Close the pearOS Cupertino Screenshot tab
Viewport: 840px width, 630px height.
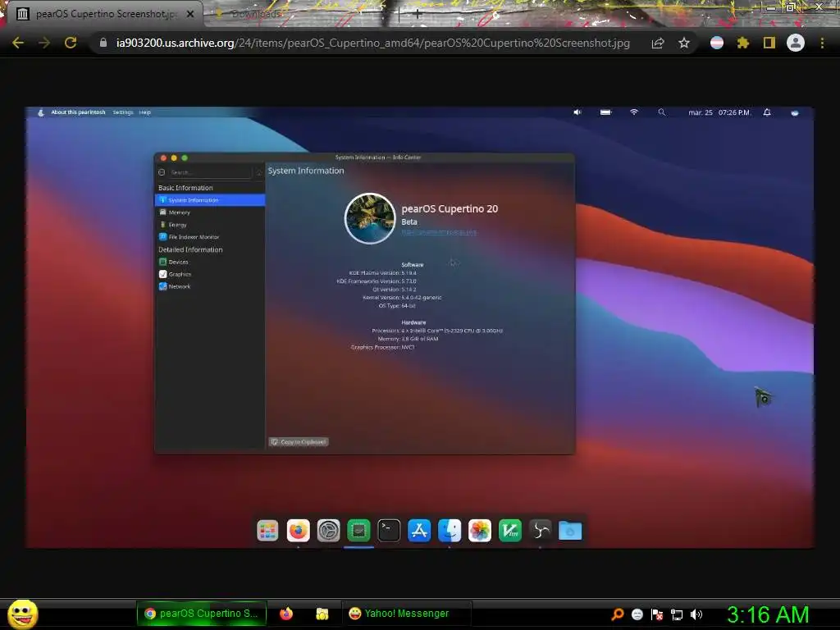[190, 14]
